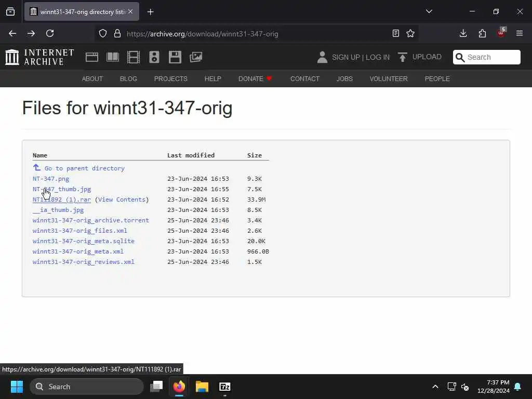This screenshot has height=399, width=532.
Task: Open the Audio speaker icon
Action: (154, 57)
